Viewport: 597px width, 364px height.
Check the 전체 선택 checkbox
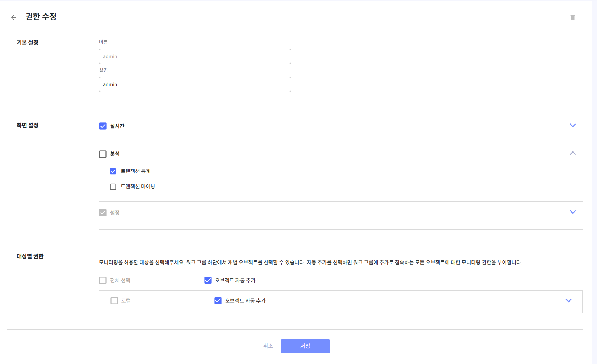click(x=103, y=281)
